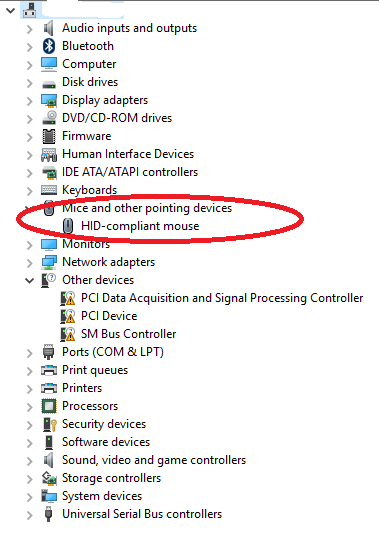The image size is (379, 558).
Task: Expand the Ports (COM & LPT) category
Action: tap(30, 353)
